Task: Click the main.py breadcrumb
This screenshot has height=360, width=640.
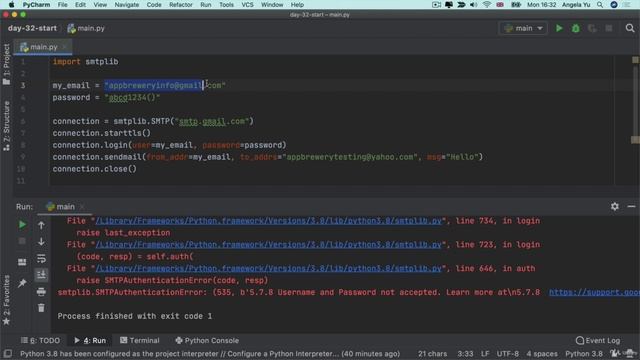Action: point(86,28)
